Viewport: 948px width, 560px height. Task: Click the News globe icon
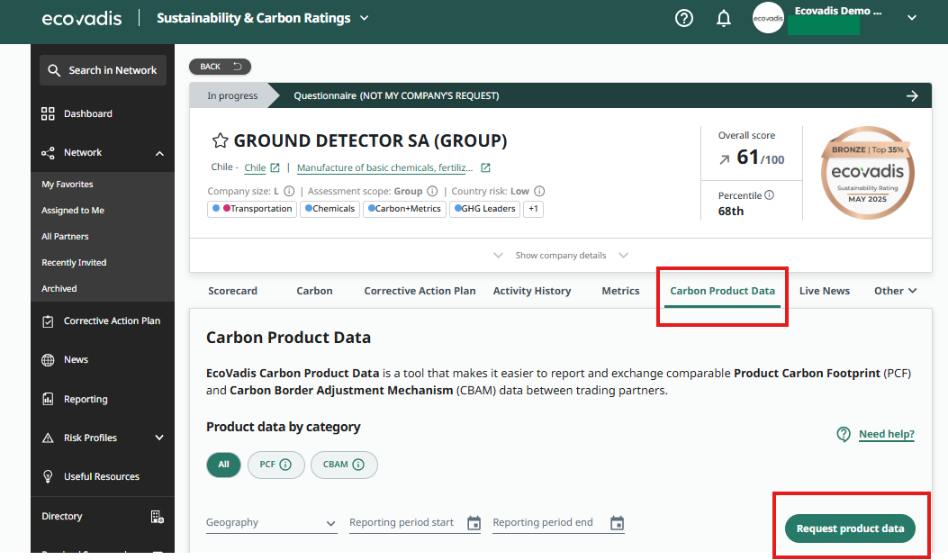point(48,360)
